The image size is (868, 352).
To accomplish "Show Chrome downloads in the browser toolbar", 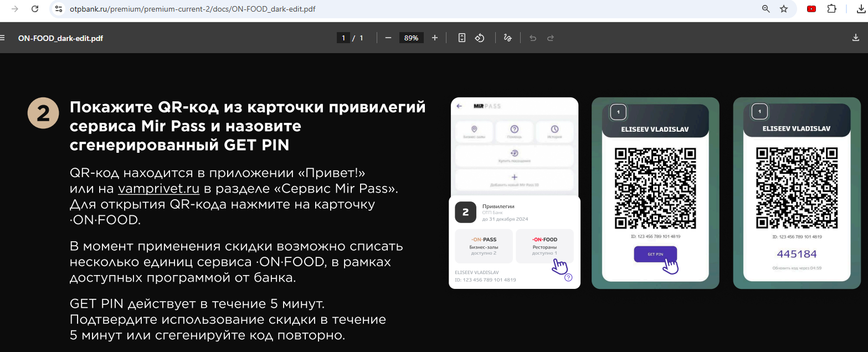I will [860, 9].
